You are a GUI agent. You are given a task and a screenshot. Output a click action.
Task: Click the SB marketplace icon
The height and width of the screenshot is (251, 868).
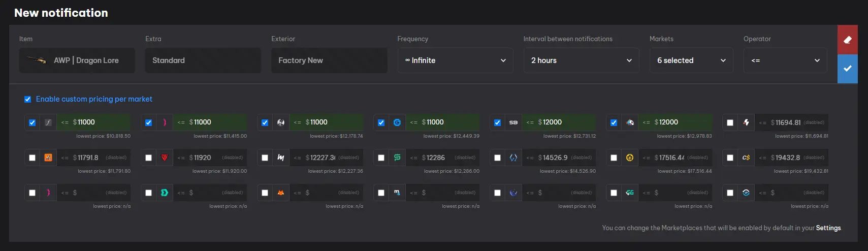[x=513, y=122]
